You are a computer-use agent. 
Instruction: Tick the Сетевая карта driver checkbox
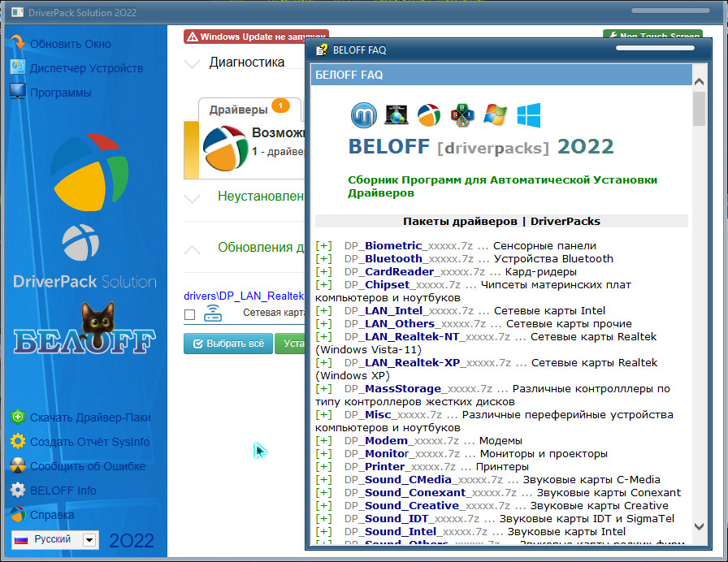[x=189, y=313]
